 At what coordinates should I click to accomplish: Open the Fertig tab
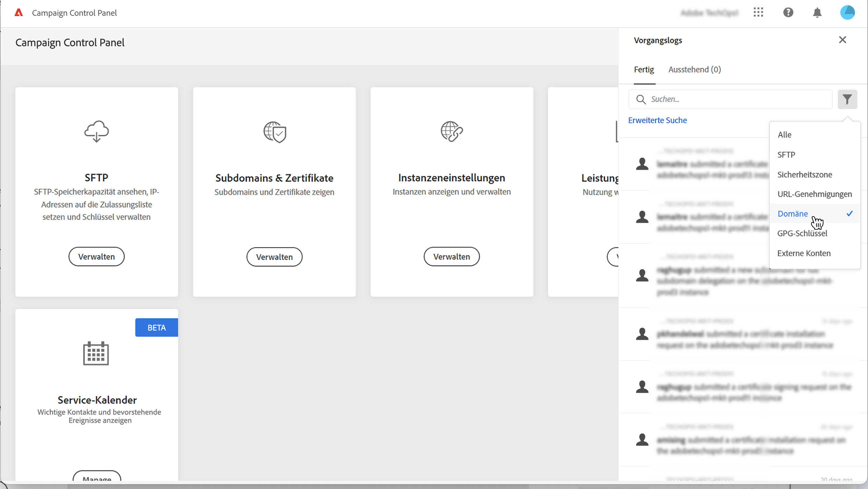(x=644, y=69)
